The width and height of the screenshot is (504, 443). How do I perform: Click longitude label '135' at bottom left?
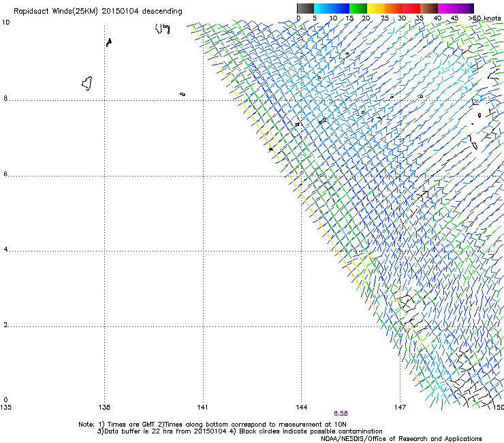click(5, 408)
